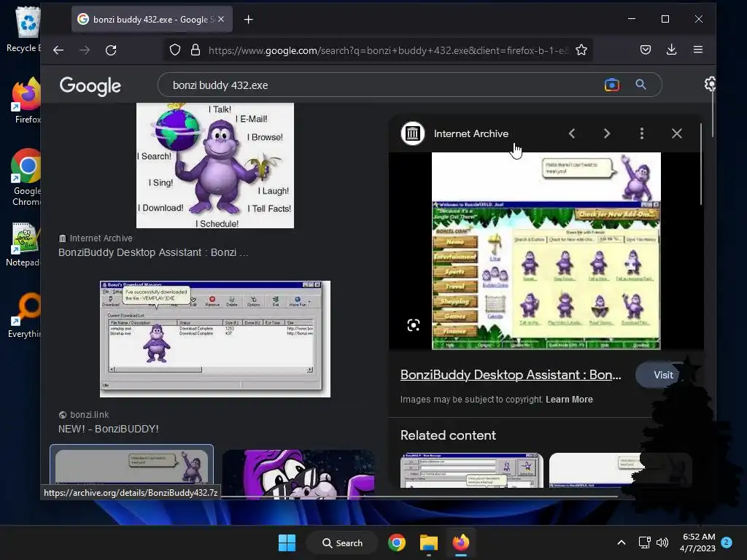
Task: Switch to Firefox on the taskbar
Action: [461, 542]
